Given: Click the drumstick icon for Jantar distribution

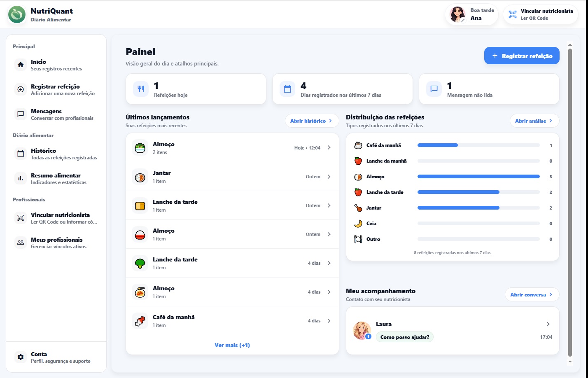Looking at the screenshot, I should (358, 208).
